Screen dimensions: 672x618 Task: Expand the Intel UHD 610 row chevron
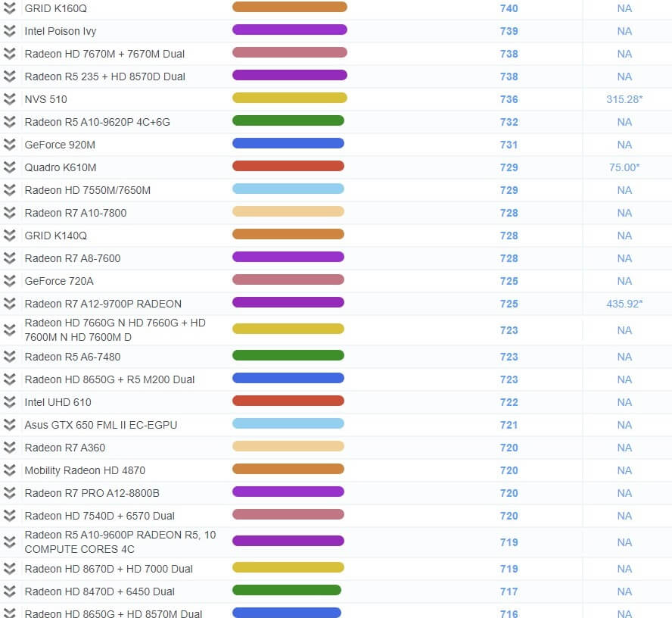pyautogui.click(x=9, y=402)
